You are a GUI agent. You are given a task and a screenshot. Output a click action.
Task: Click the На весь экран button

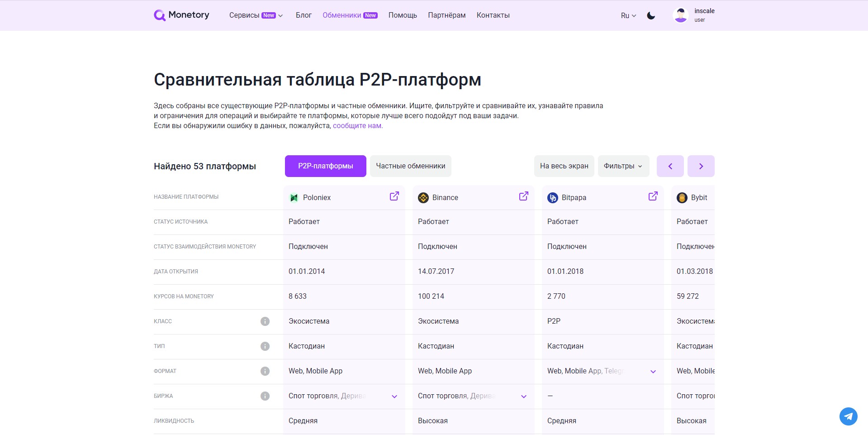click(x=564, y=166)
